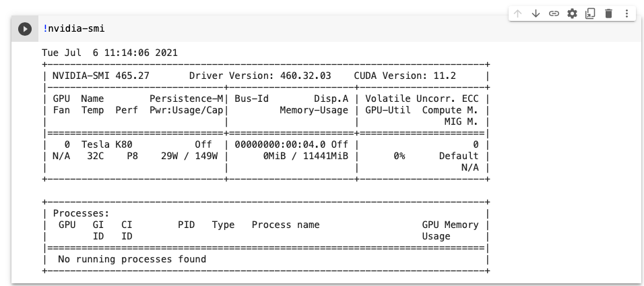Click the Bus-Id header
The height and width of the screenshot is (286, 644).
pyautogui.click(x=251, y=98)
